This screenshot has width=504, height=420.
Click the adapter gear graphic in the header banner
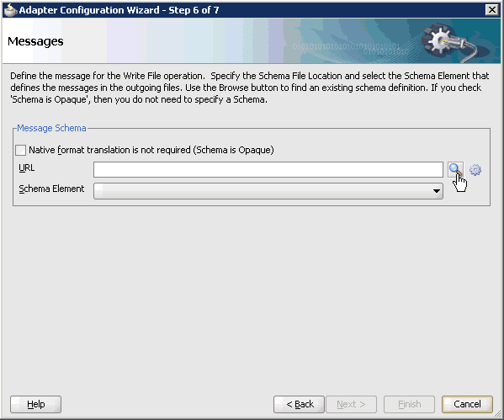point(450,42)
